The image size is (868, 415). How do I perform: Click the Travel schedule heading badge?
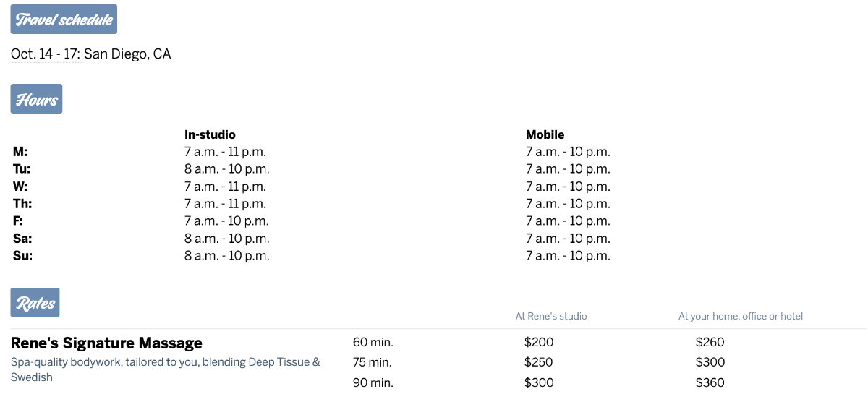coord(64,20)
